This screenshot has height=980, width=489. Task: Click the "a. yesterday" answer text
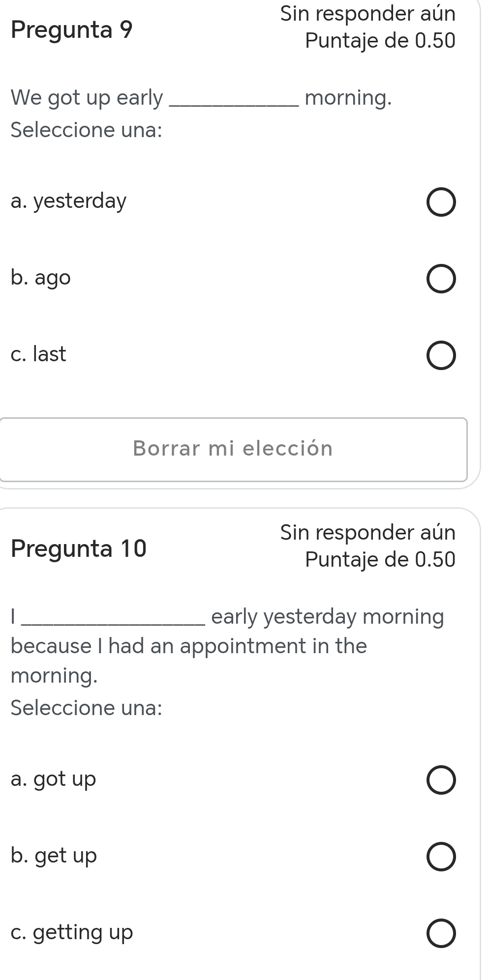[68, 201]
